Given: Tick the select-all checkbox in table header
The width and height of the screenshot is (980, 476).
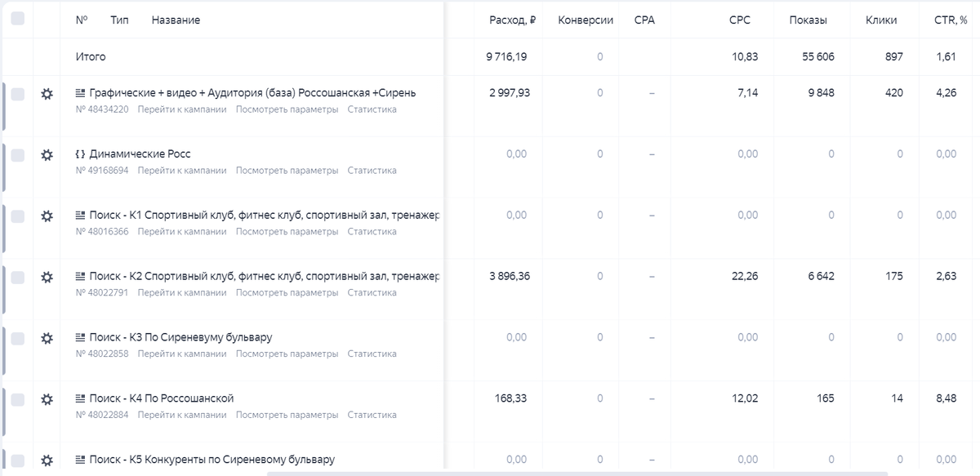Looking at the screenshot, I should pyautogui.click(x=18, y=19).
